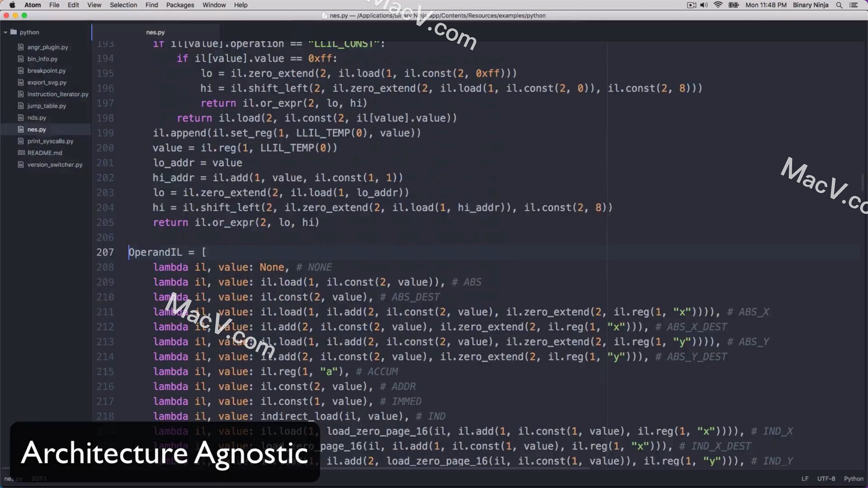
Task: Click file icon beside instruction_iterator.py
Action: pyautogui.click(x=21, y=94)
